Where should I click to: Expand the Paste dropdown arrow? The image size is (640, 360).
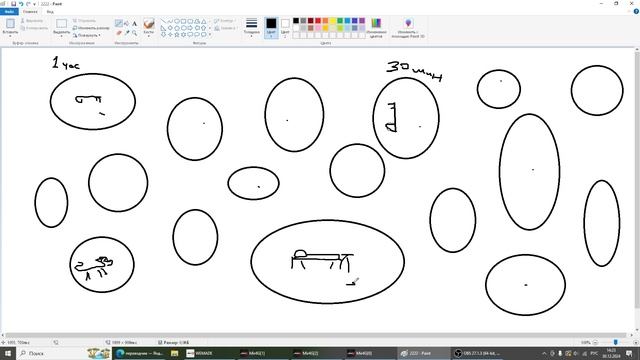coord(10,36)
